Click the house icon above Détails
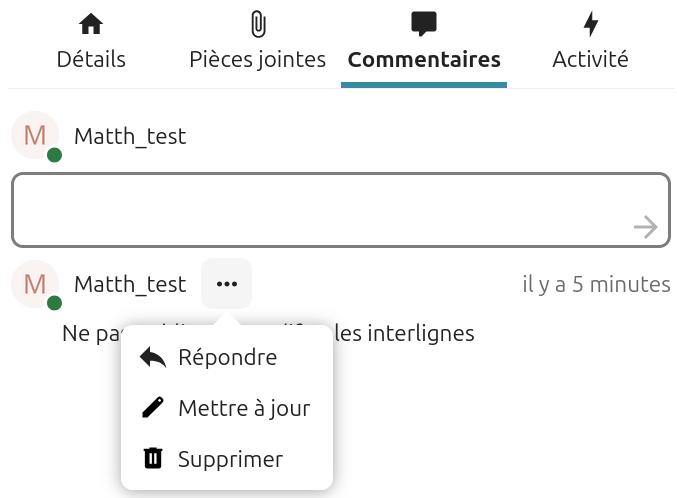Screen dimensions: 677x498 click(x=91, y=24)
